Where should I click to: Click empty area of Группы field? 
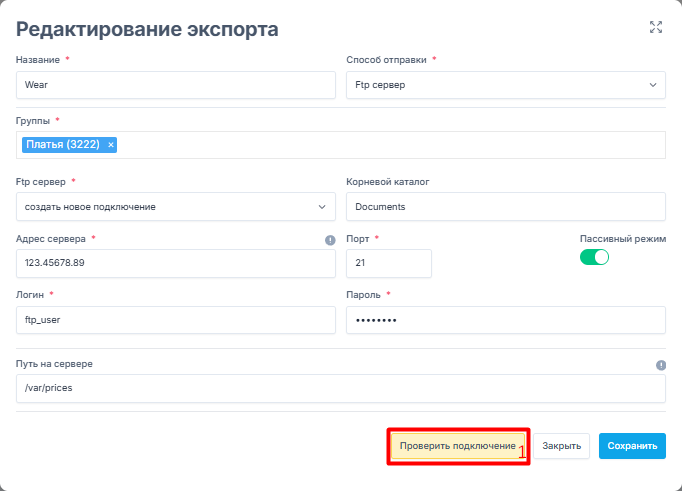[x=390, y=145]
